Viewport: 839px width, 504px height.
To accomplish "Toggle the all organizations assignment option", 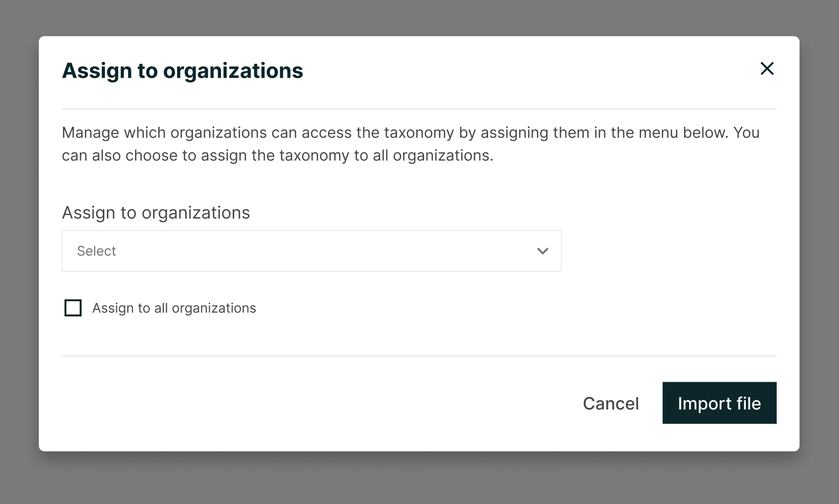I will coord(73,308).
